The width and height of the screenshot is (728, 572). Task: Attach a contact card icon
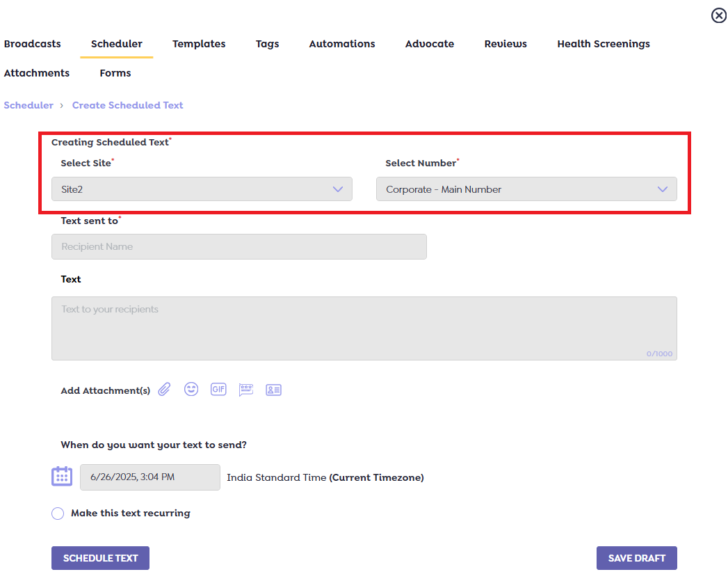tap(273, 390)
